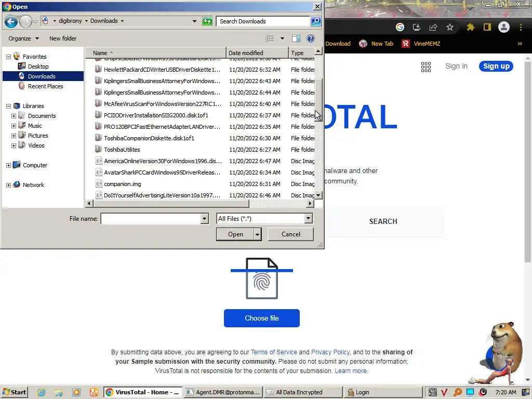Click the Search Downloads field
The height and width of the screenshot is (399, 532).
[x=263, y=21]
